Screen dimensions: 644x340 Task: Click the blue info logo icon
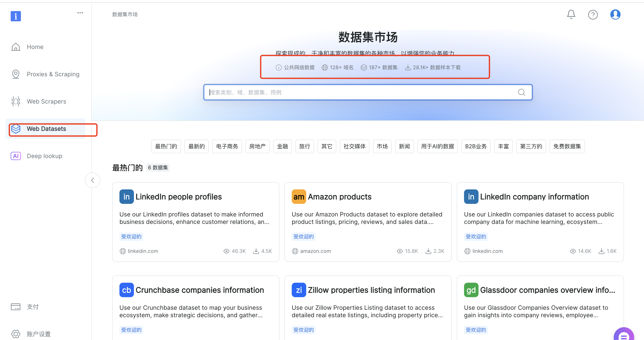(x=16, y=16)
